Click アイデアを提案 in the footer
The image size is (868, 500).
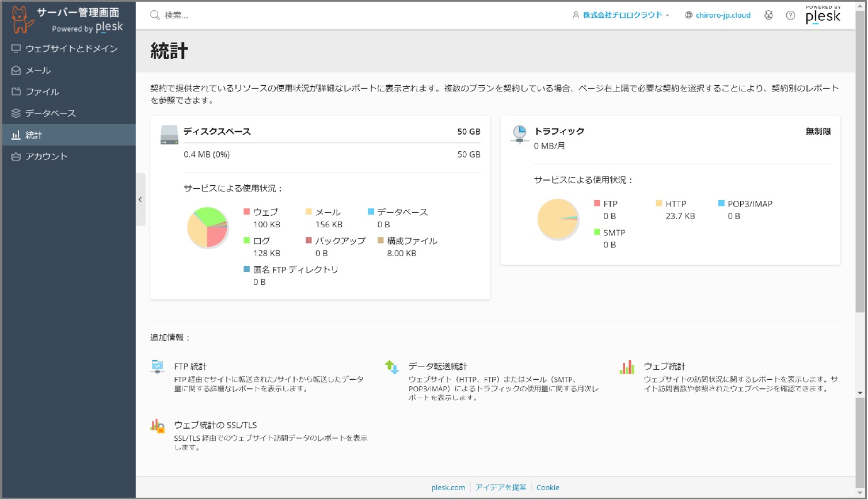(x=501, y=487)
